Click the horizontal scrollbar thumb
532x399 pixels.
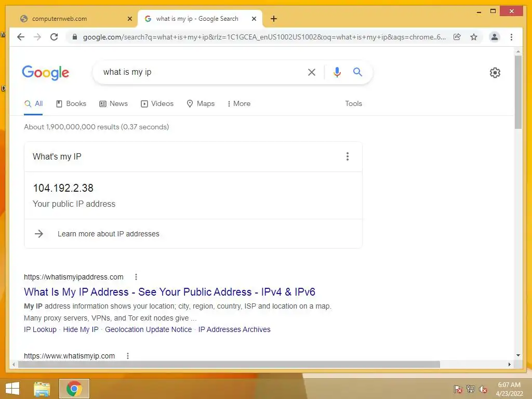pos(229,364)
